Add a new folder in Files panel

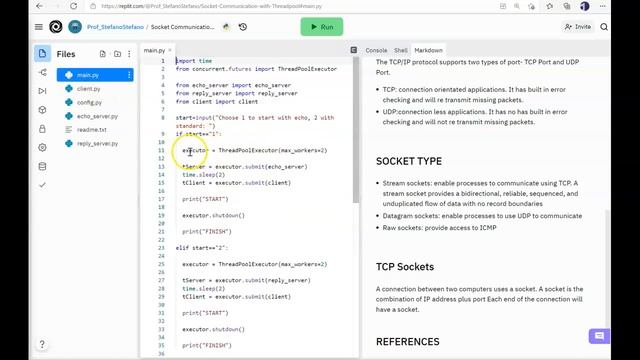[x=118, y=54]
